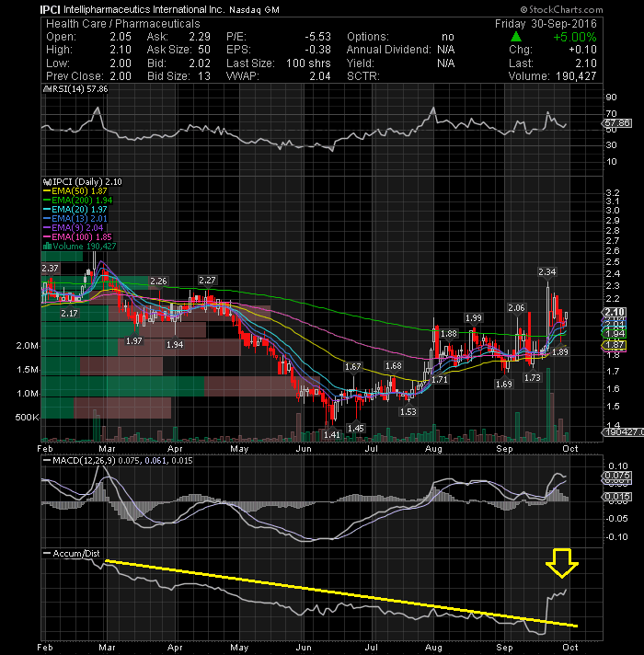The image size is (644, 655).
Task: Click the green up-triangle change indicator
Action: (516, 37)
